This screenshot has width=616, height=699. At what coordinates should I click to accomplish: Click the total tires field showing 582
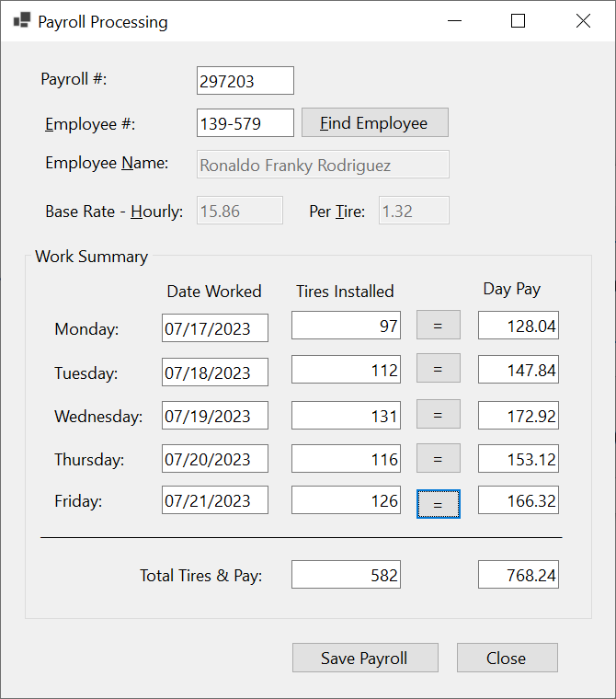346,575
